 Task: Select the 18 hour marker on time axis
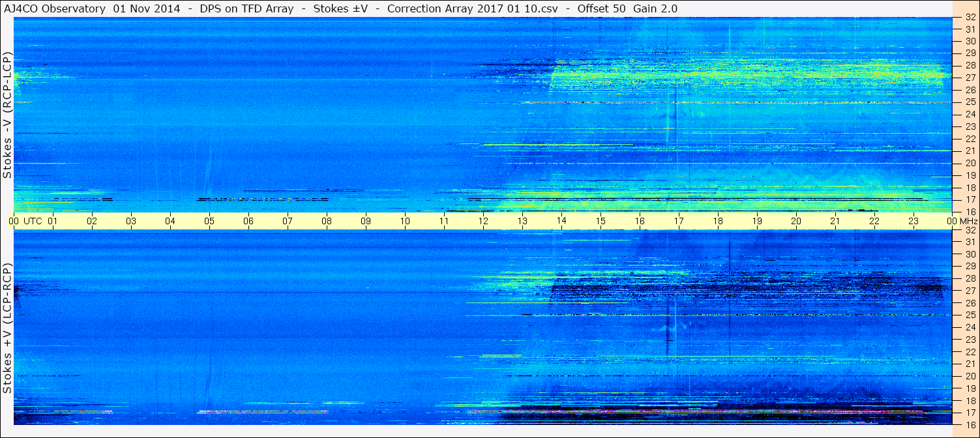point(718,221)
